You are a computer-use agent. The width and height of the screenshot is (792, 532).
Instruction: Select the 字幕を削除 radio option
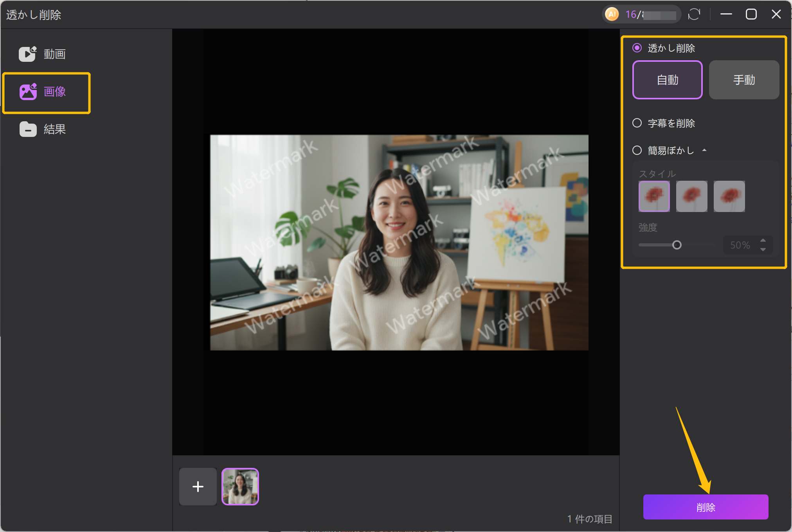637,123
